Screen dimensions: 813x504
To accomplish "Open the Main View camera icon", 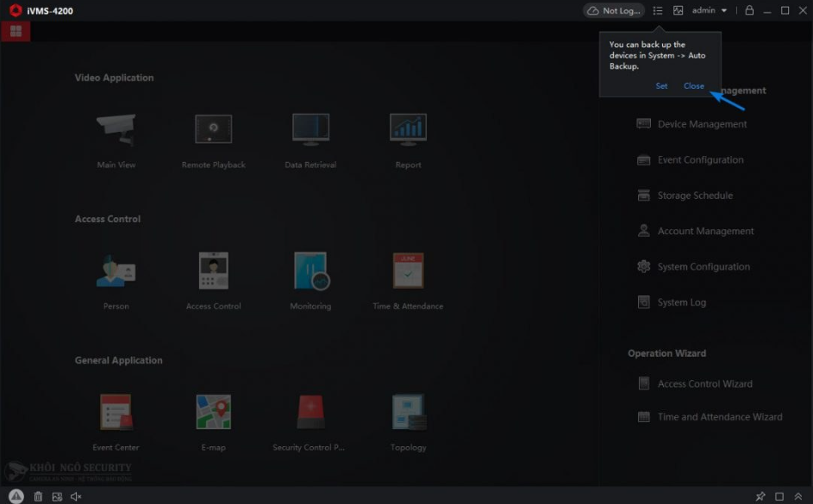I will [116, 129].
